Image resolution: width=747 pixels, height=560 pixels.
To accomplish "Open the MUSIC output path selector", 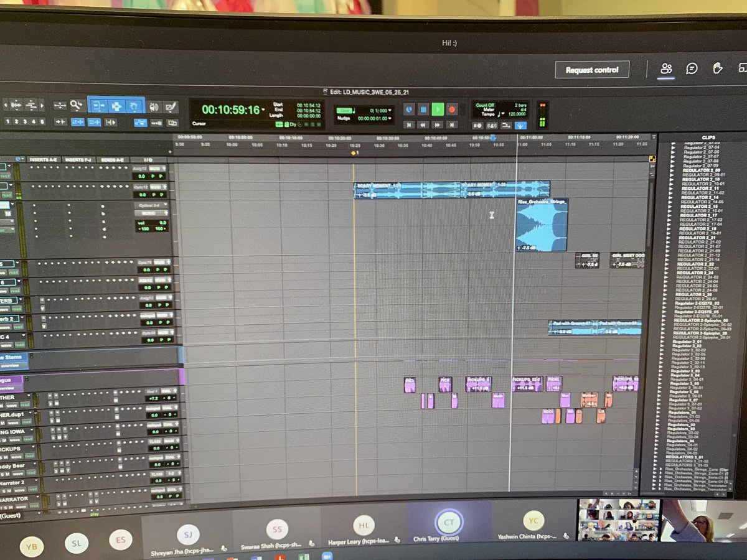I will 153,213.
